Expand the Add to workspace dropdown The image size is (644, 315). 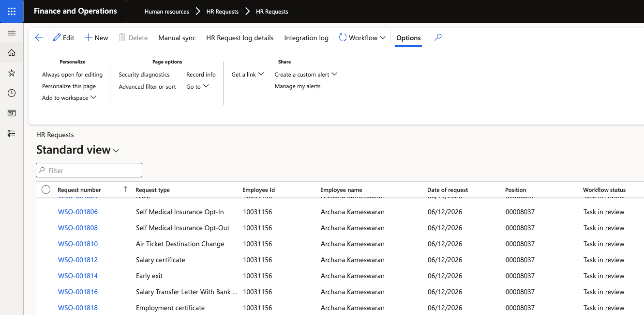coord(69,98)
